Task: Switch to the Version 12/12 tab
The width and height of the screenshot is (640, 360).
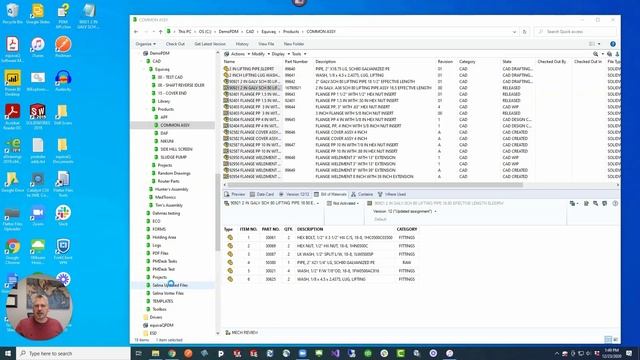Action: [294, 194]
